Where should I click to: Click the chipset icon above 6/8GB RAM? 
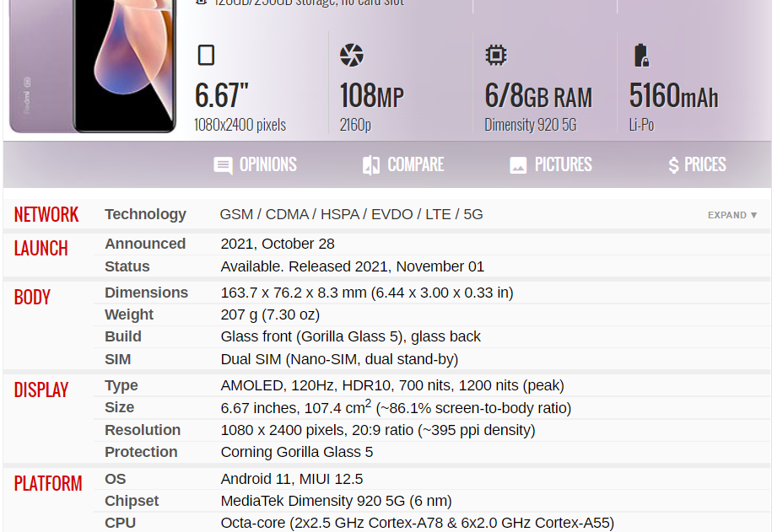click(x=496, y=55)
